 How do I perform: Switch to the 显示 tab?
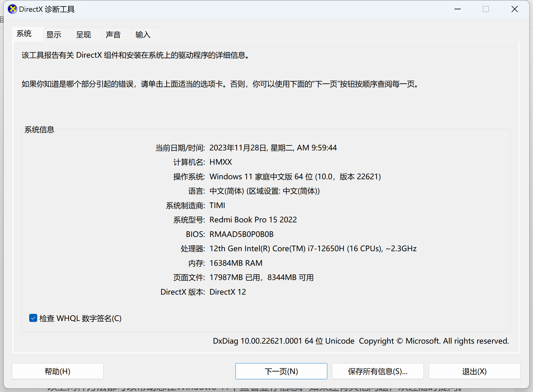(57, 34)
